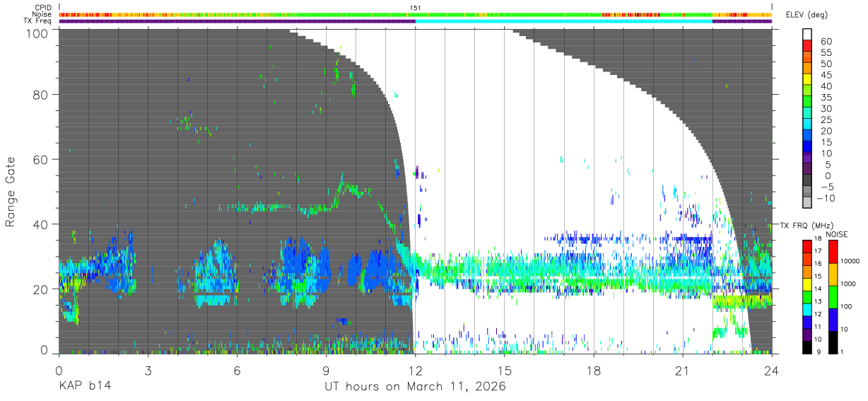This screenshot has height=401, width=868.
Task: Click the 60 tick on elevation colorbar
Action: (827, 42)
